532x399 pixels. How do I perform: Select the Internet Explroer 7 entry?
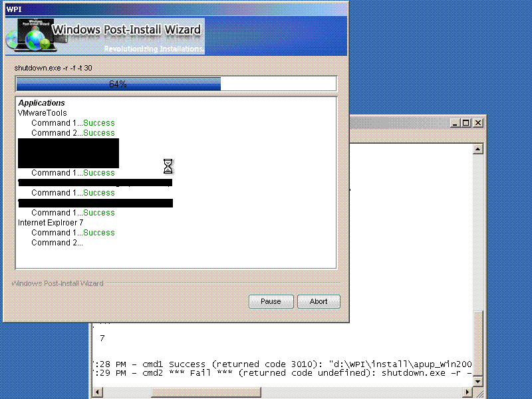[x=51, y=223]
